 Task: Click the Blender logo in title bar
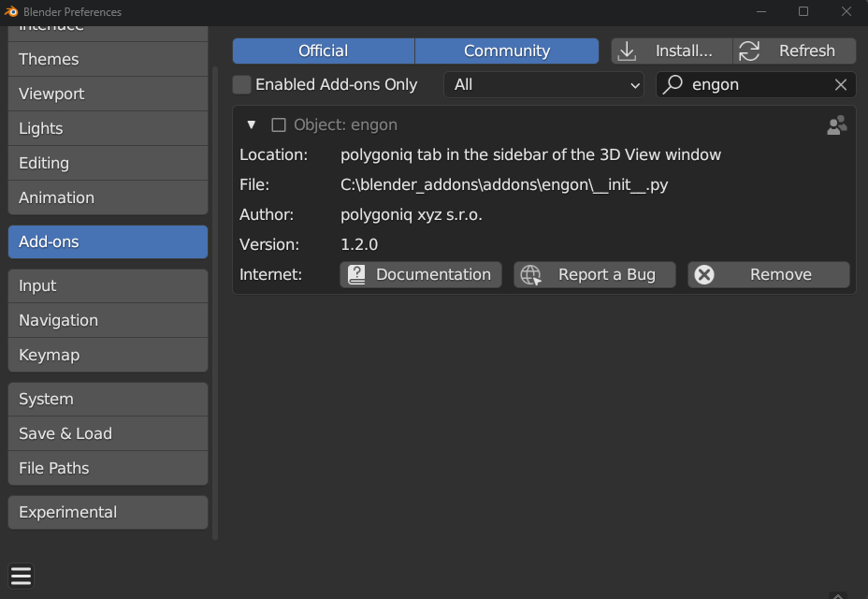11,11
